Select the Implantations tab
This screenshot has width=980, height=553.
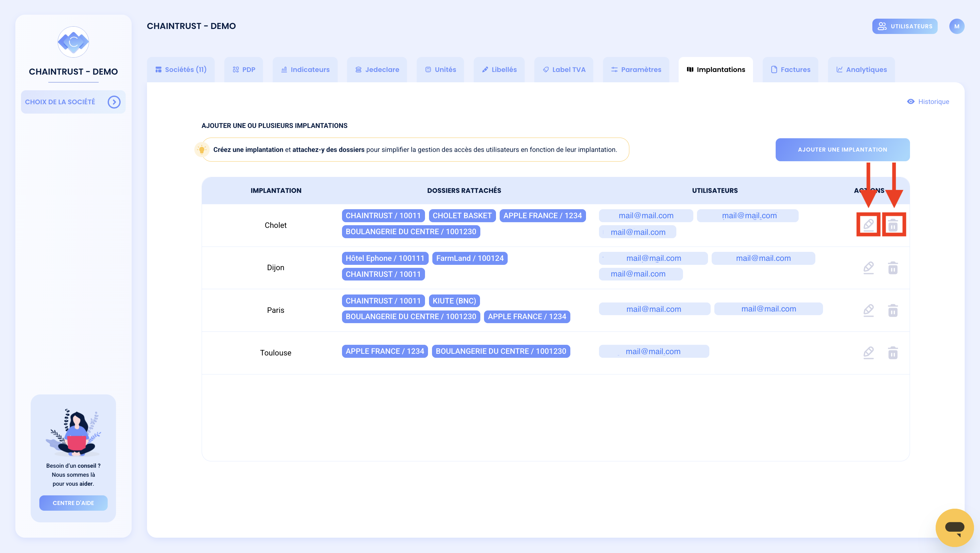716,70
